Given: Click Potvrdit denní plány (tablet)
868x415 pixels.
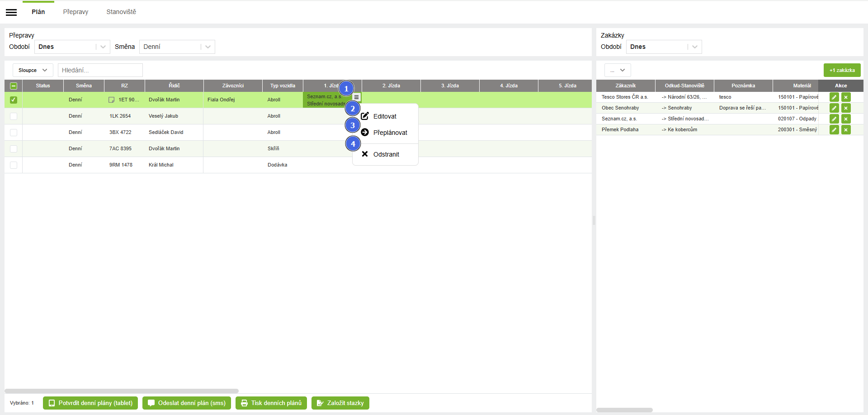Looking at the screenshot, I should point(90,403).
